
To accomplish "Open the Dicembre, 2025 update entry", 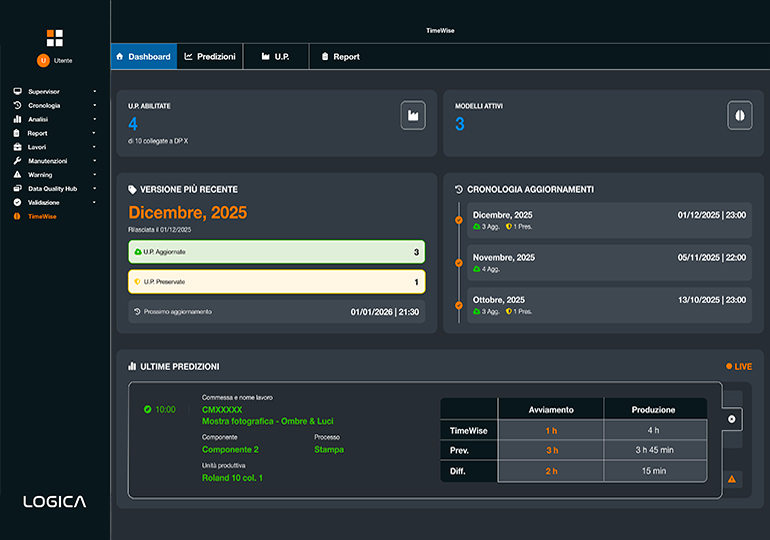I will (609, 220).
